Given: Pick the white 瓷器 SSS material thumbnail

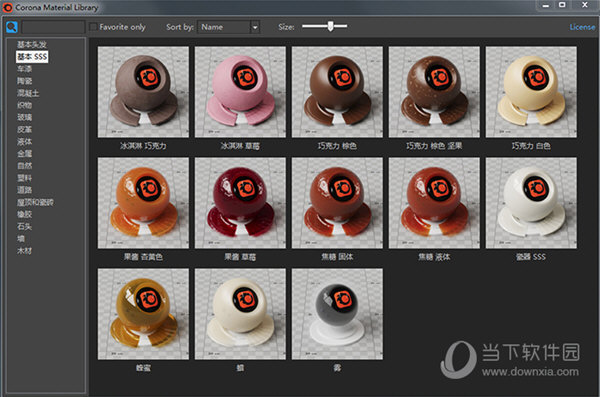Looking at the screenshot, I should (531, 203).
